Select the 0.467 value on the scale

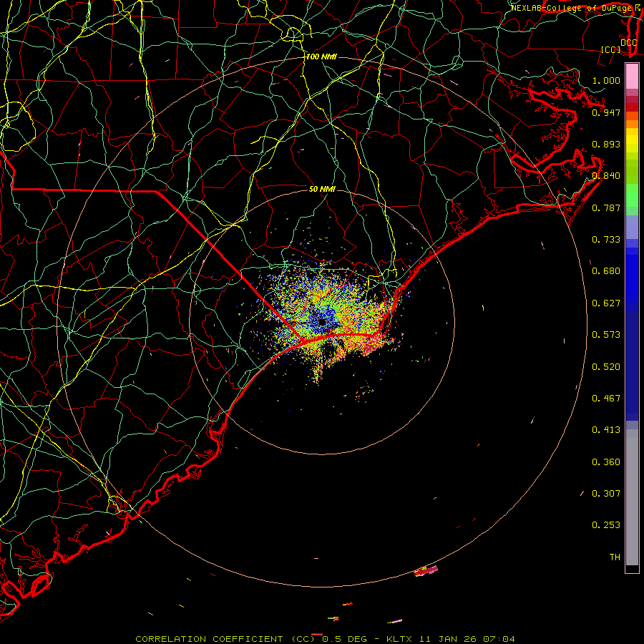point(606,399)
